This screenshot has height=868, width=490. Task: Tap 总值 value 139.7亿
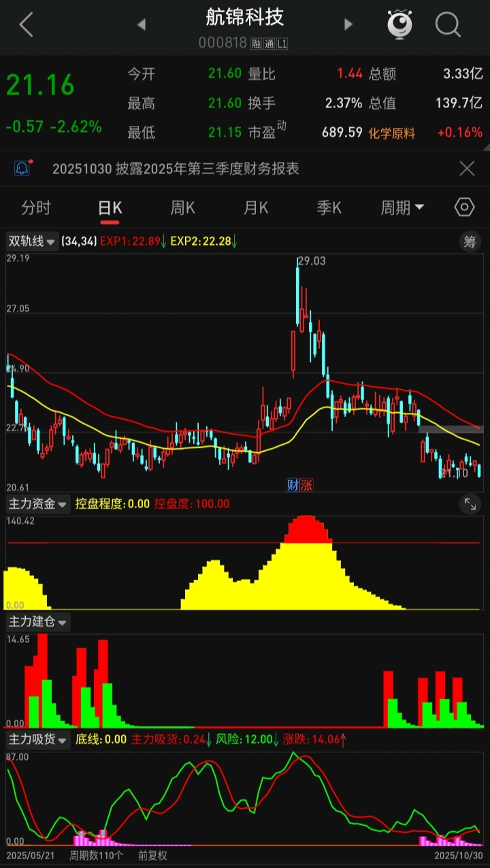(459, 103)
